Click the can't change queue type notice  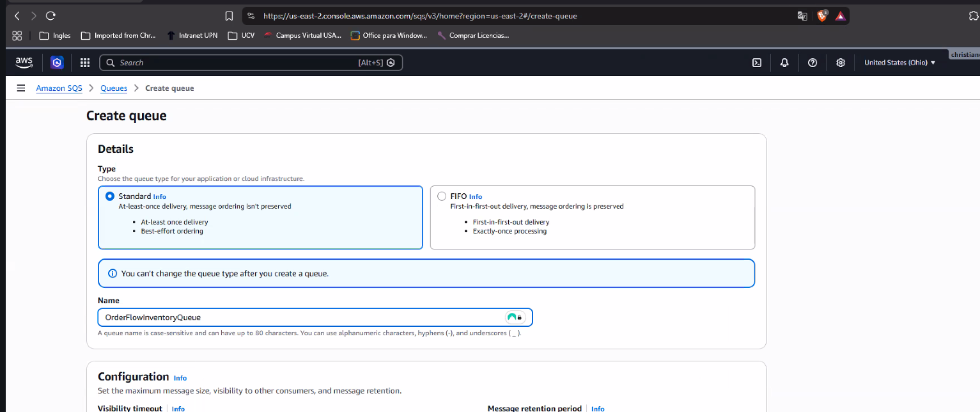coord(426,273)
